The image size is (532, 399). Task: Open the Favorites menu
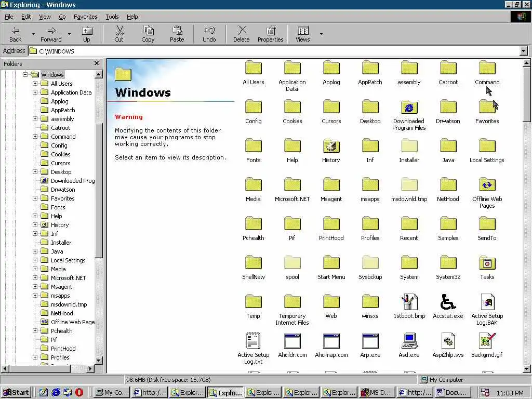coord(86,17)
